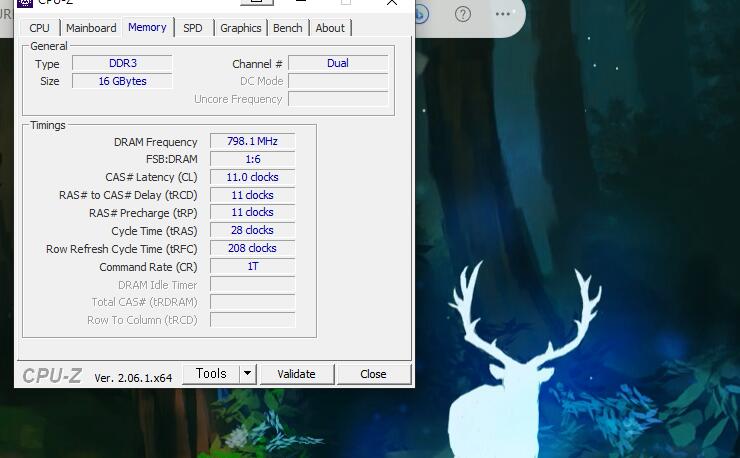
Task: Click the Close button at the bottom
Action: (x=373, y=374)
